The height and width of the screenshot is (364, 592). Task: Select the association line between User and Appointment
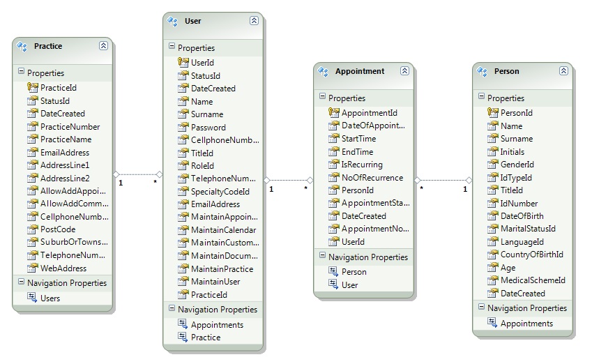coord(289,180)
